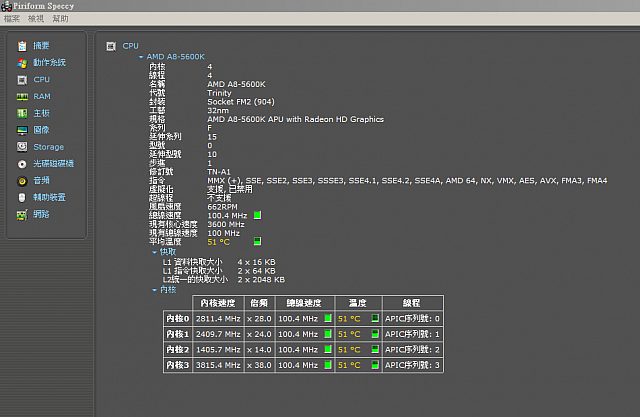Click 內核0 bus speed green graph icon
Screen dimensions: 640x417
328,318
